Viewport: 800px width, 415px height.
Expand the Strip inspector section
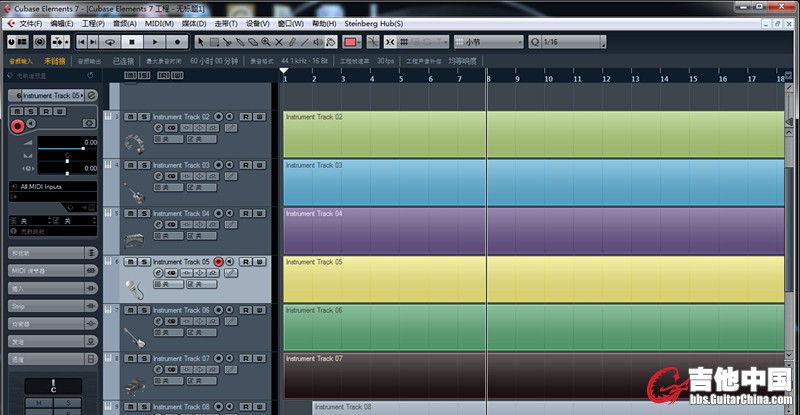coord(48,305)
